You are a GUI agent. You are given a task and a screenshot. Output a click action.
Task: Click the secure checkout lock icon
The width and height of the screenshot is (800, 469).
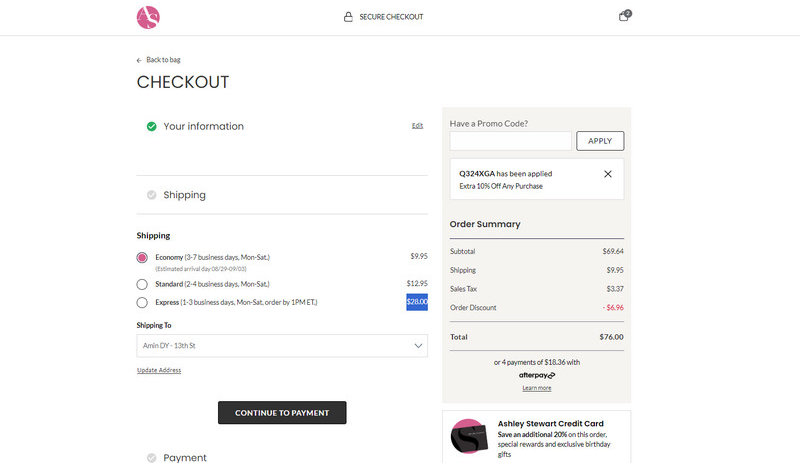[348, 17]
